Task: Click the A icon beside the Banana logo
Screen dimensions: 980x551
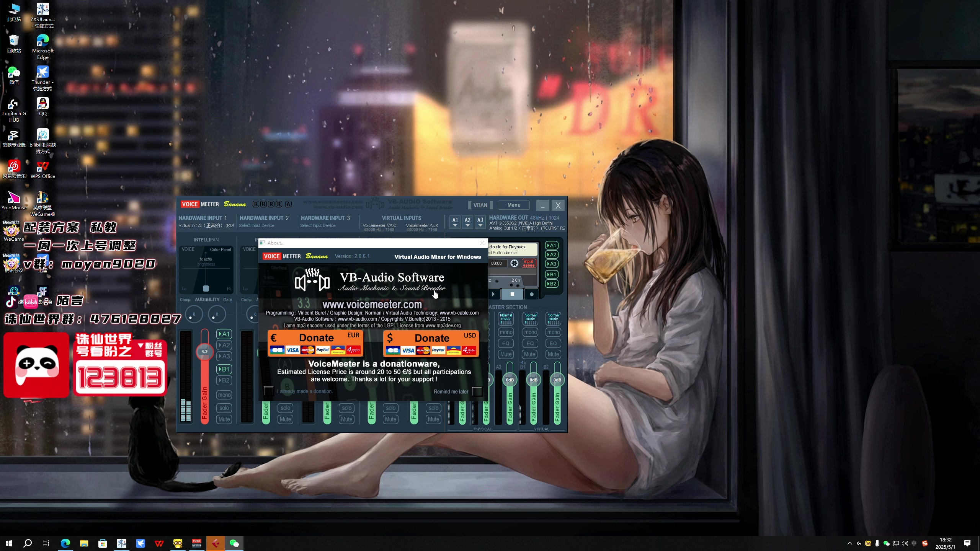Action: click(288, 204)
